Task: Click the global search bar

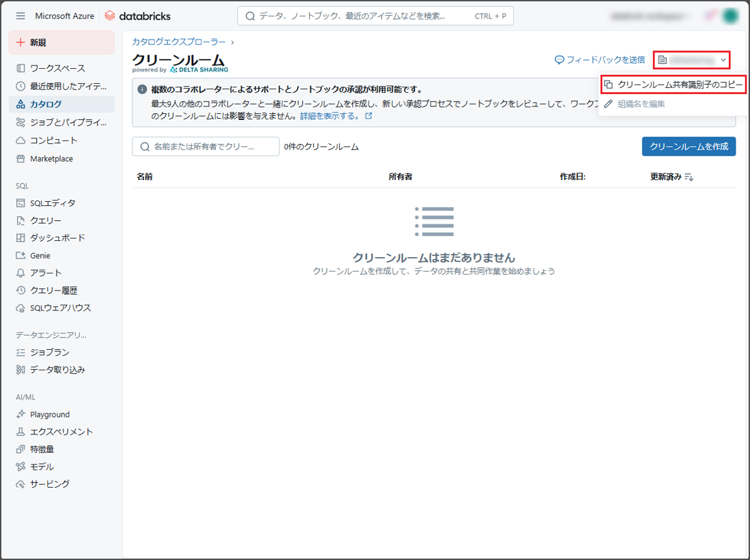Action: (375, 16)
